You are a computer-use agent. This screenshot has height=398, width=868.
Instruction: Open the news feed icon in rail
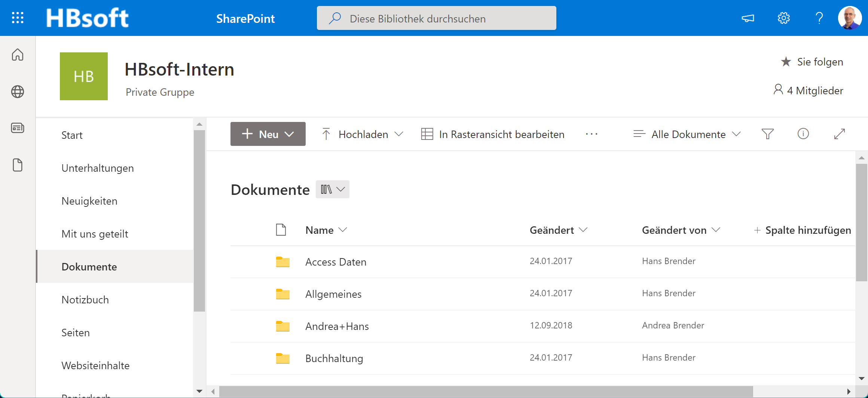click(18, 128)
